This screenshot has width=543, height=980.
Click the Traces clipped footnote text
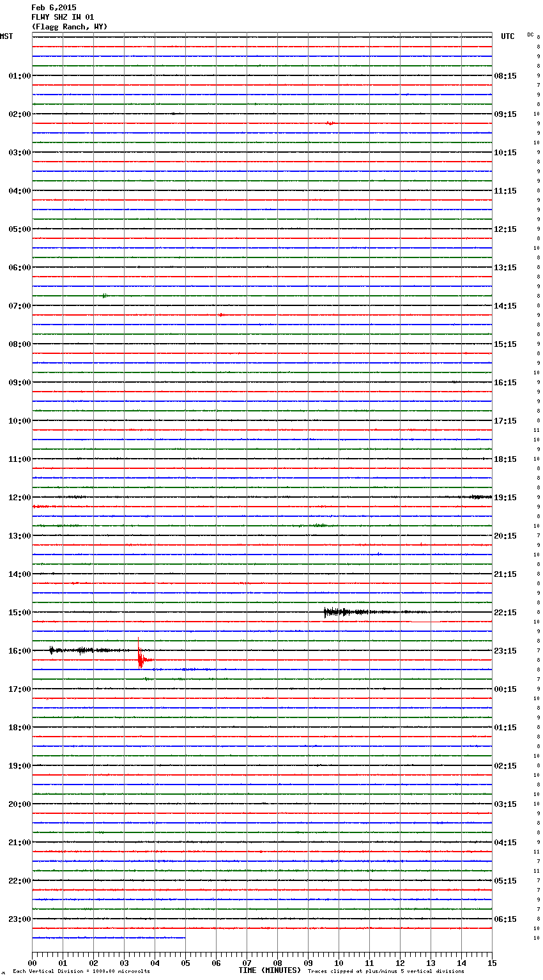(386, 971)
